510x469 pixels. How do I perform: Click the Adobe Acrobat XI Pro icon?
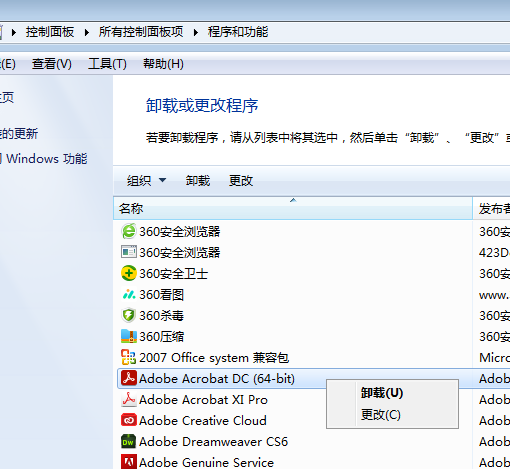pyautogui.click(x=128, y=399)
